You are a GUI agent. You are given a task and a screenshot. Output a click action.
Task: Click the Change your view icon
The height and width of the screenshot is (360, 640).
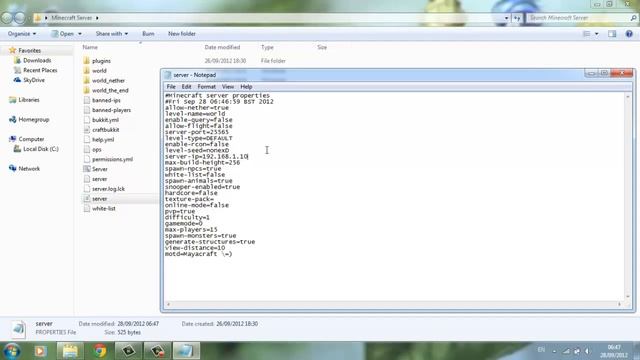587,34
